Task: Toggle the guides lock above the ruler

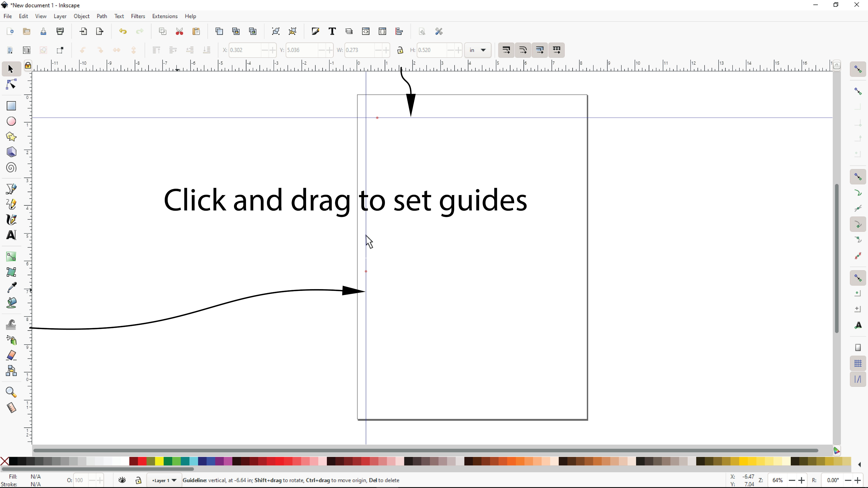Action: [28, 65]
